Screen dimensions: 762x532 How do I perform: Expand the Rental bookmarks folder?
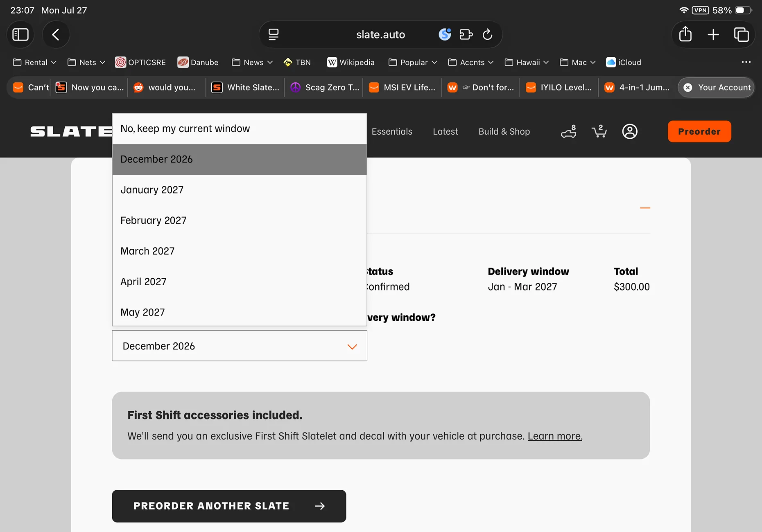pyautogui.click(x=35, y=62)
